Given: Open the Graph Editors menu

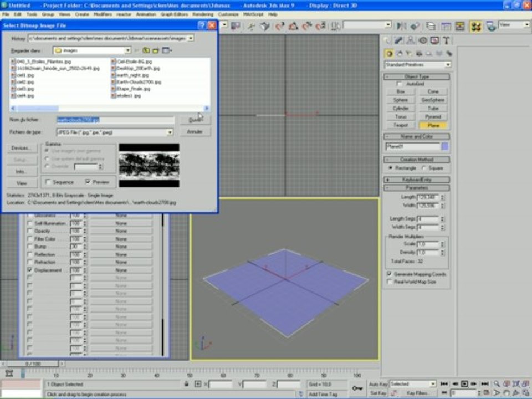Looking at the screenshot, I should [174, 14].
